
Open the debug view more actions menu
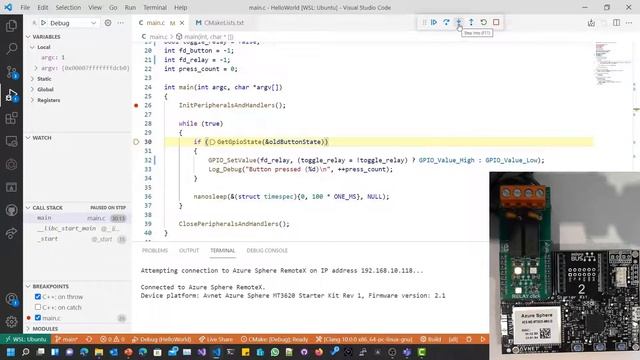coord(120,23)
